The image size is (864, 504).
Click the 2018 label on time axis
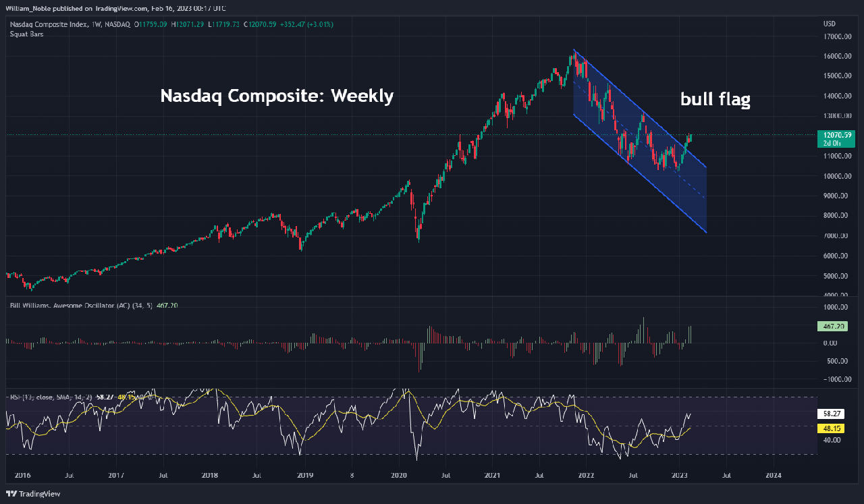[x=210, y=475]
